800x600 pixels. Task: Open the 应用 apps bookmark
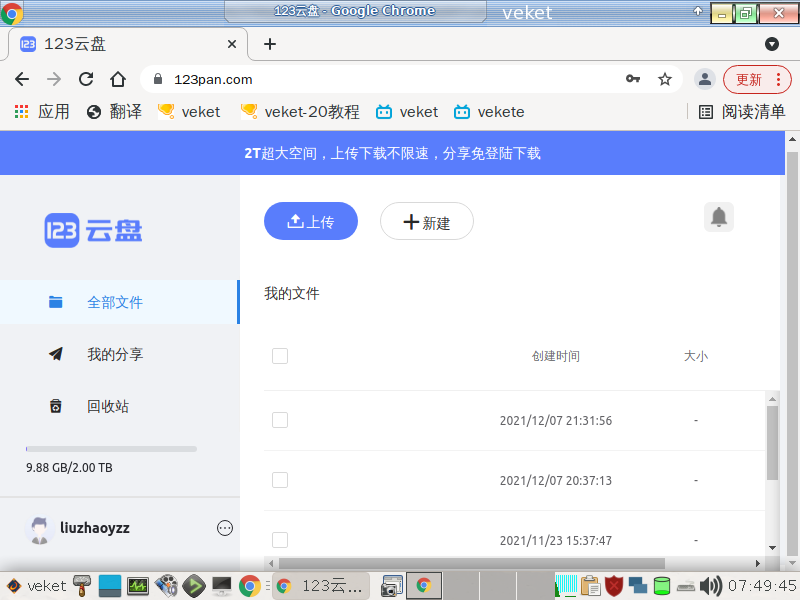click(x=42, y=112)
